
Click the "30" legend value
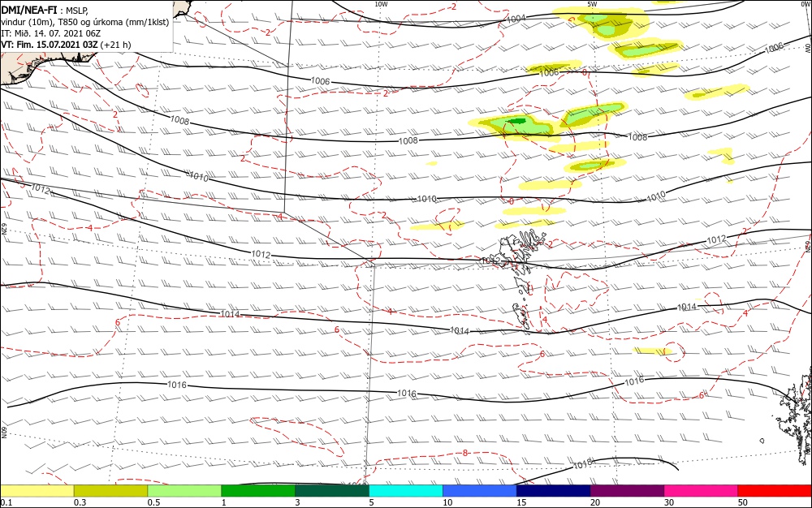pos(669,503)
